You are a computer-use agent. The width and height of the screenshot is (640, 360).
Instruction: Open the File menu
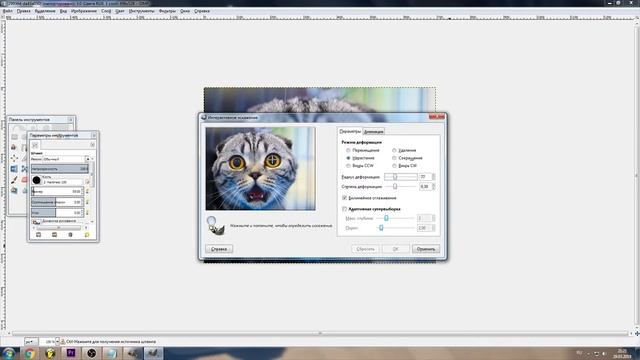tap(7, 11)
